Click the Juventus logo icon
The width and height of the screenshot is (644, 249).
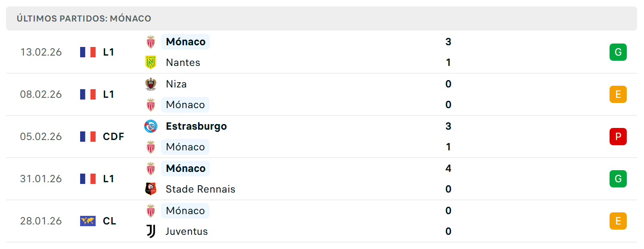[x=151, y=231]
